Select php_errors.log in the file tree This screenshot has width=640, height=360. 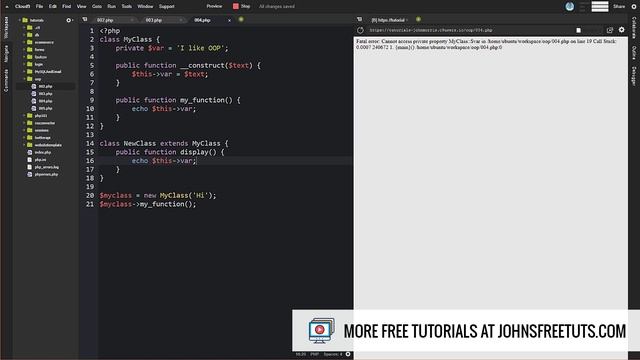click(47, 167)
